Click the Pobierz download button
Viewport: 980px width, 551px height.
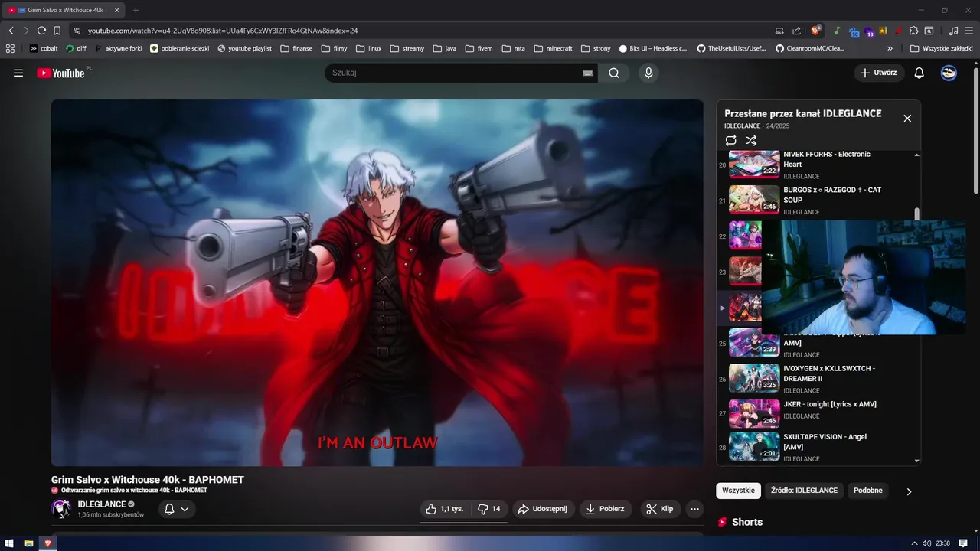coord(605,509)
